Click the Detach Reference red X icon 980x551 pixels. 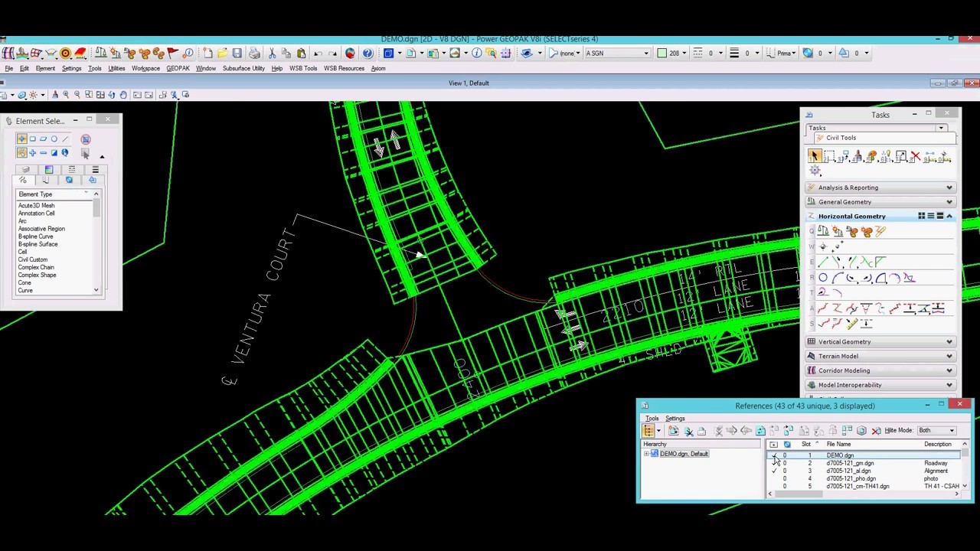(876, 431)
